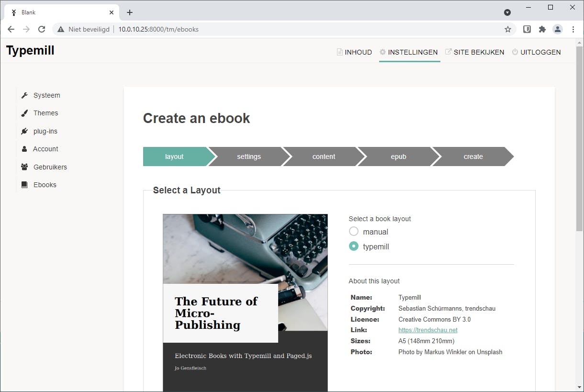Open the Chrome profile avatar icon
The height and width of the screenshot is (392, 584).
pyautogui.click(x=558, y=29)
